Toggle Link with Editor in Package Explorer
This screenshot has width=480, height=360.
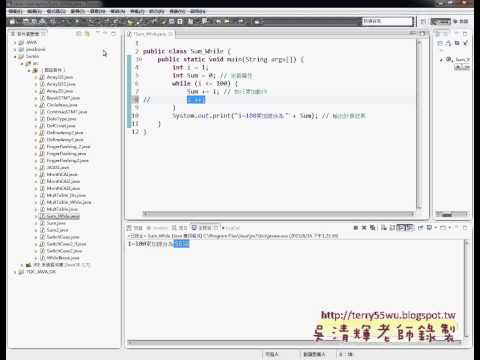click(87, 34)
